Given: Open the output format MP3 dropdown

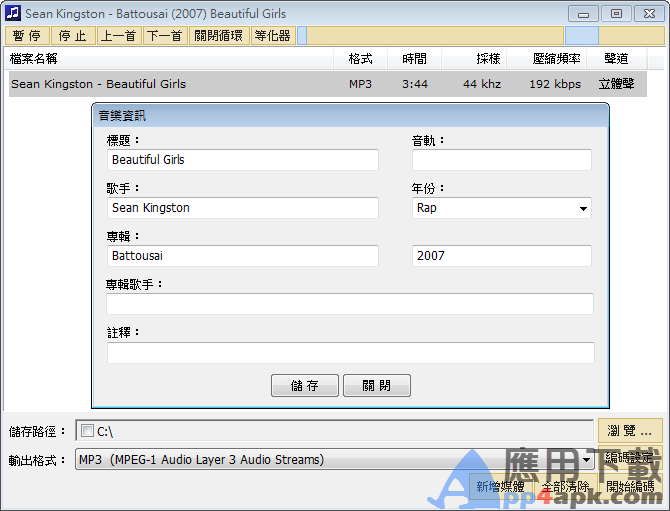Looking at the screenshot, I should 335,460.
